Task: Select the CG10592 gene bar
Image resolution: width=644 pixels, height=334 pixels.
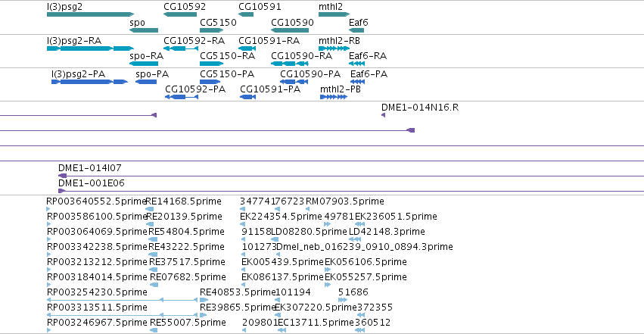Action: [x=180, y=15]
